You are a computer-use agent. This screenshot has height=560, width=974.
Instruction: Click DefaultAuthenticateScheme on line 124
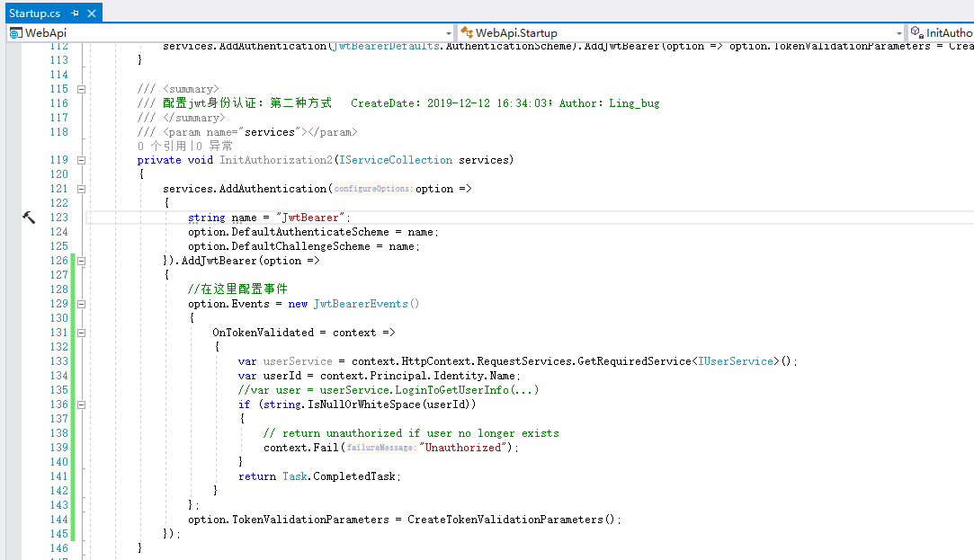(310, 232)
